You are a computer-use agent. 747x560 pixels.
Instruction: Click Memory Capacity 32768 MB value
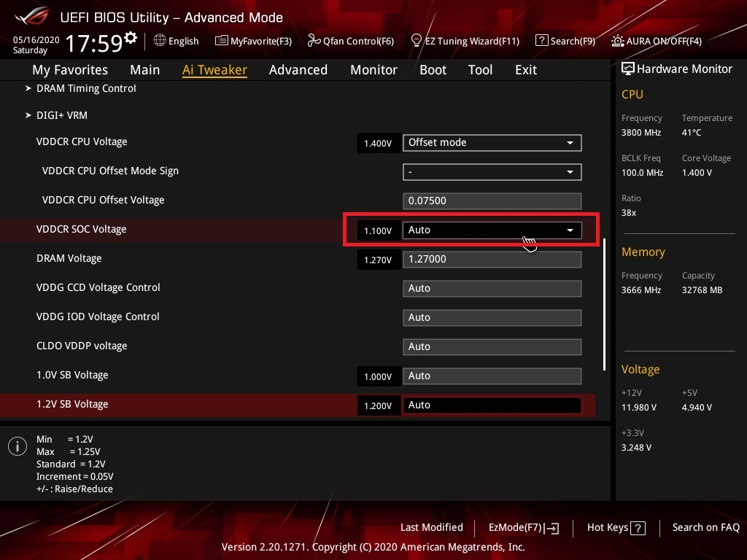click(702, 290)
